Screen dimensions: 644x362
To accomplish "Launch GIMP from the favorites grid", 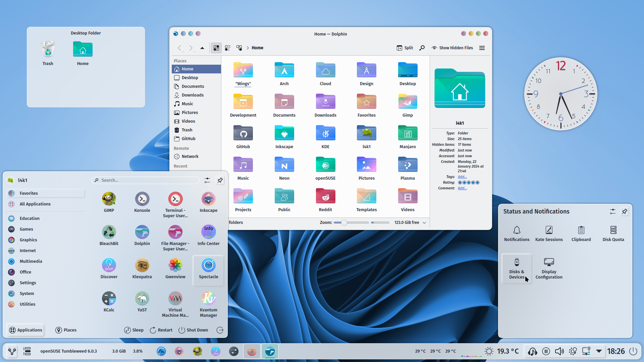I will 109,202.
